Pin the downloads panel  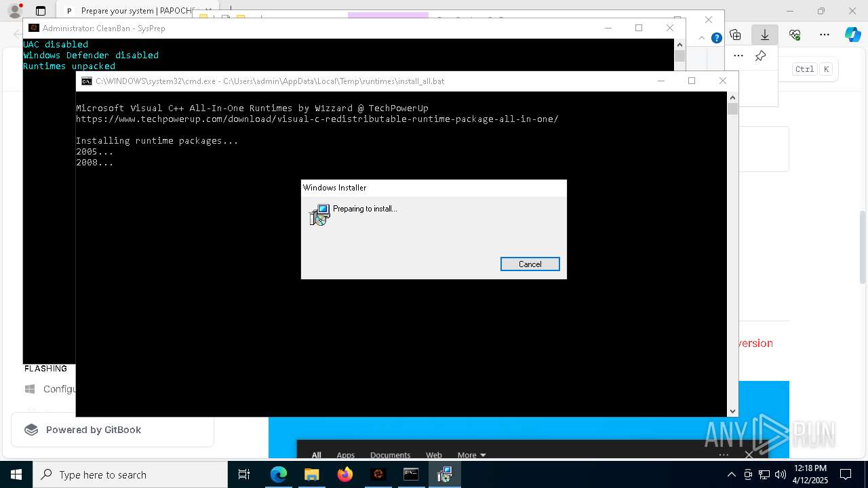(760, 56)
